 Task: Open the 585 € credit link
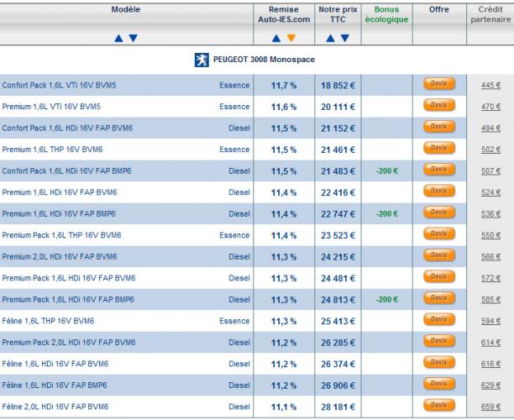[490, 300]
